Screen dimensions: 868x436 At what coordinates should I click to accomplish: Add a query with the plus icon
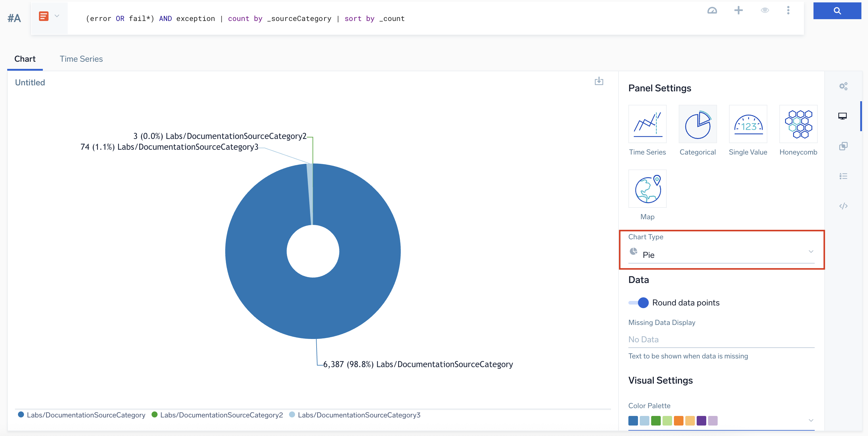(x=738, y=10)
